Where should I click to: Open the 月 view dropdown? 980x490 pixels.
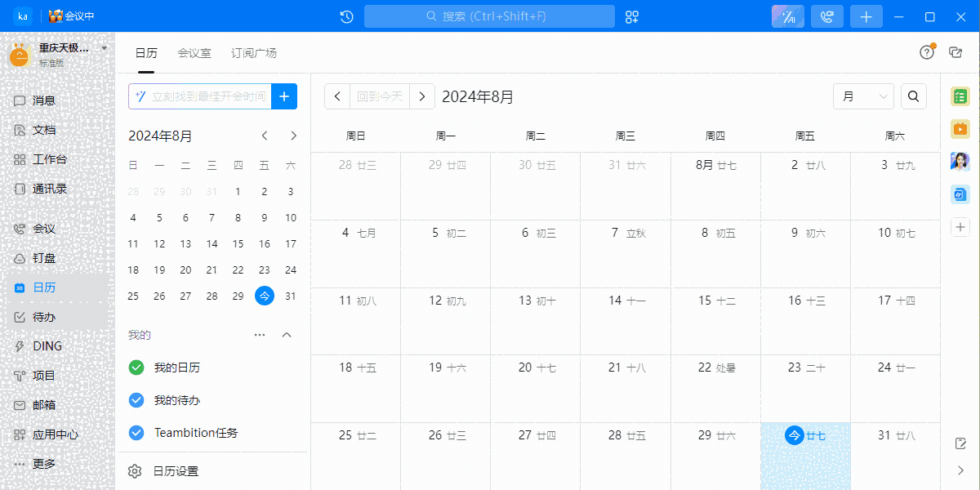tap(863, 96)
